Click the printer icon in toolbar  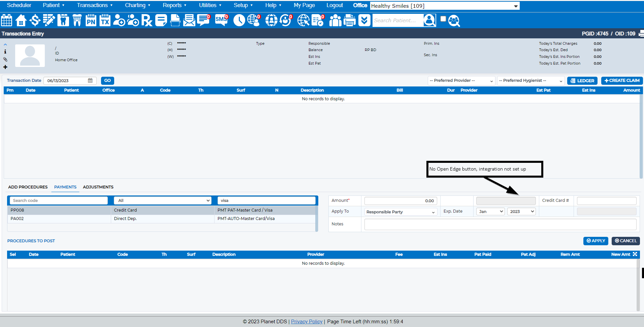pos(350,21)
